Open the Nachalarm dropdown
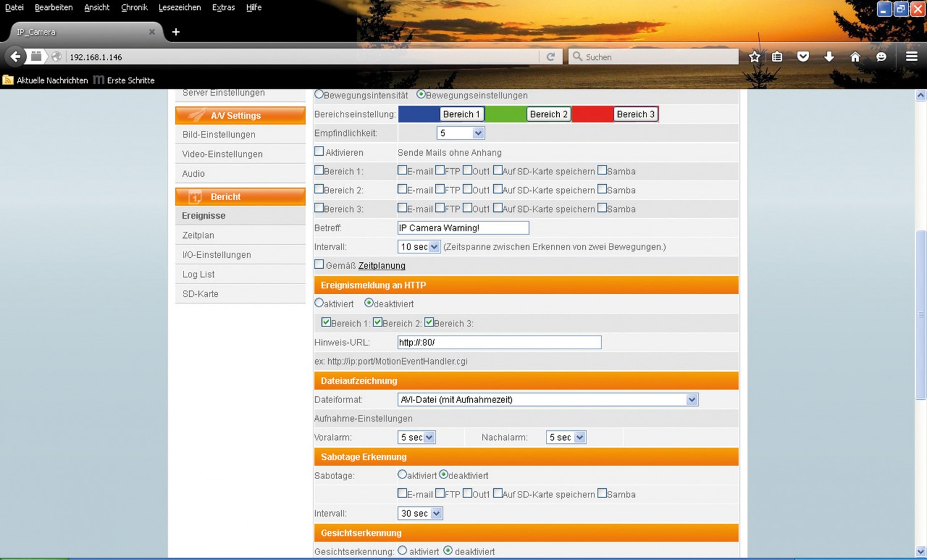This screenshot has height=560, width=927. pos(565,438)
